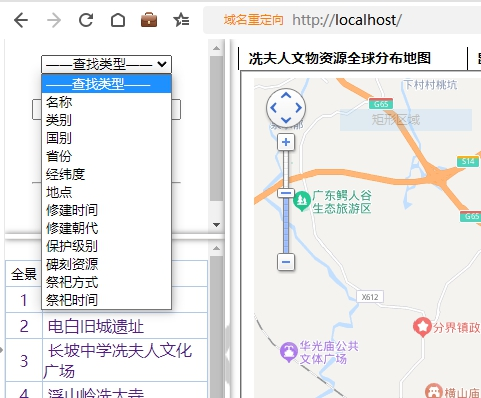Image resolution: width=481 pixels, height=398 pixels.
Task: Click the map zoom slider handle
Action: [286, 193]
